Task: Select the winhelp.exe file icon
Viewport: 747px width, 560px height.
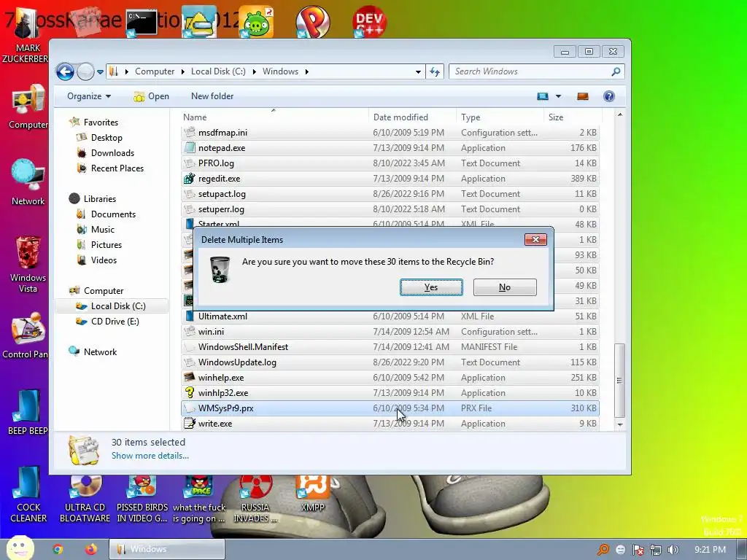Action: click(190, 378)
